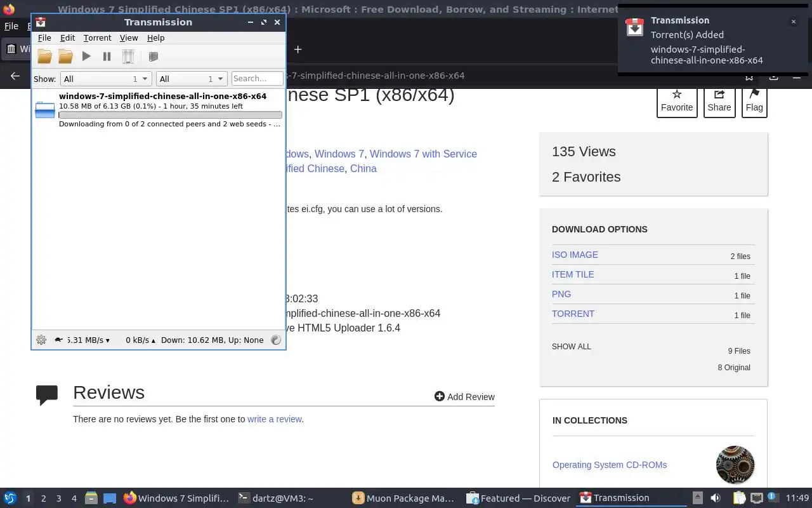Open the File menu in Transmission
This screenshot has width=812, height=508.
click(x=44, y=38)
